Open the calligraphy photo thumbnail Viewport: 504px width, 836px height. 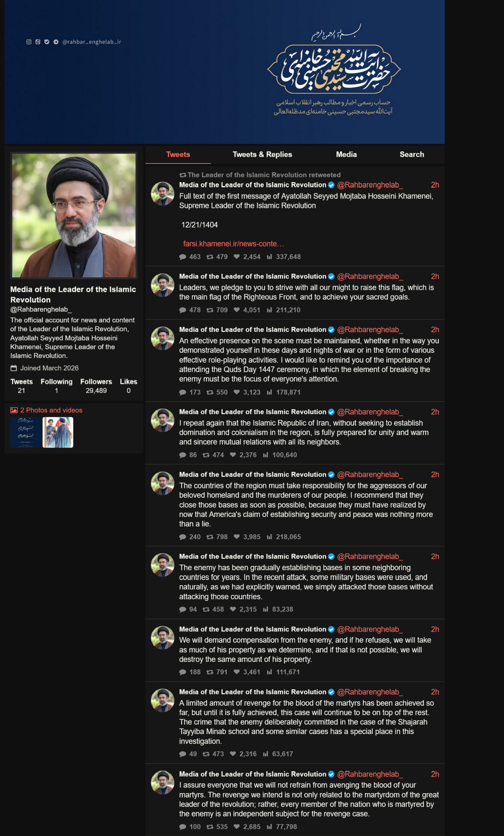pyautogui.click(x=25, y=432)
